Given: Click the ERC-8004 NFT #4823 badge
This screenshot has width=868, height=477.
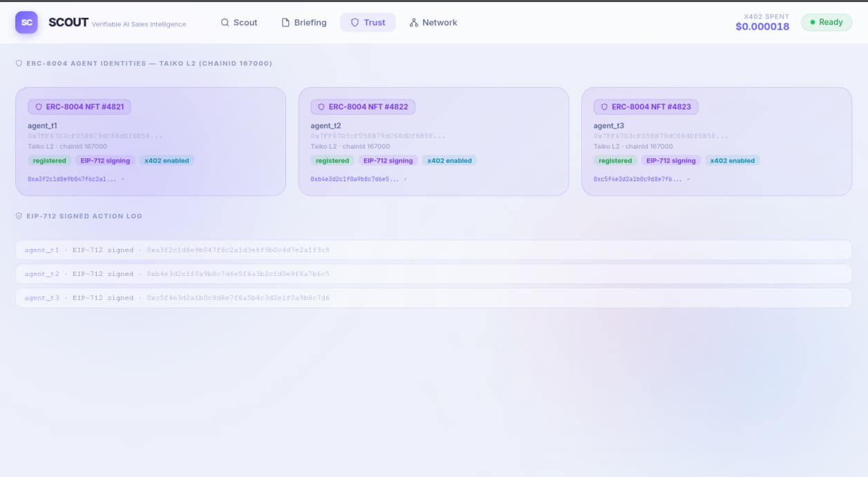Looking at the screenshot, I should click(646, 107).
